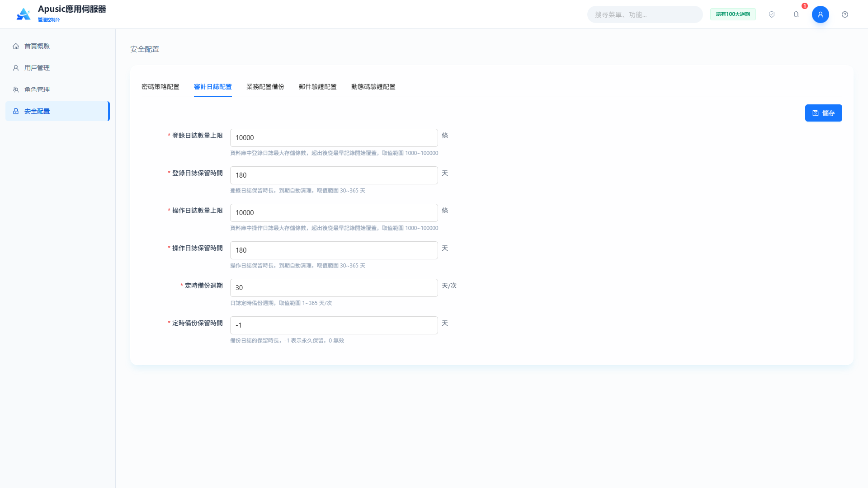Open the user avatar menu
The height and width of the screenshot is (488, 868).
(821, 14)
